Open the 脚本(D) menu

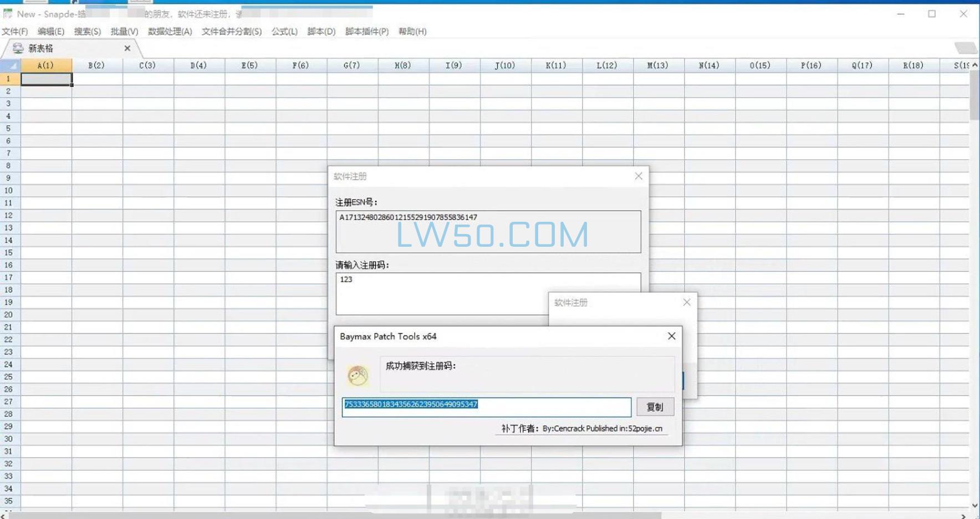(321, 32)
